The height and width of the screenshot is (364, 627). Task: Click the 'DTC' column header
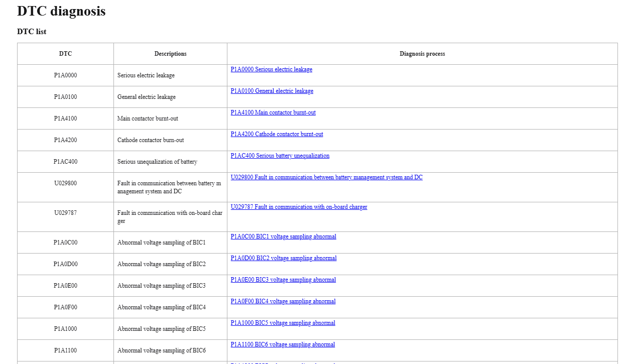(65, 54)
